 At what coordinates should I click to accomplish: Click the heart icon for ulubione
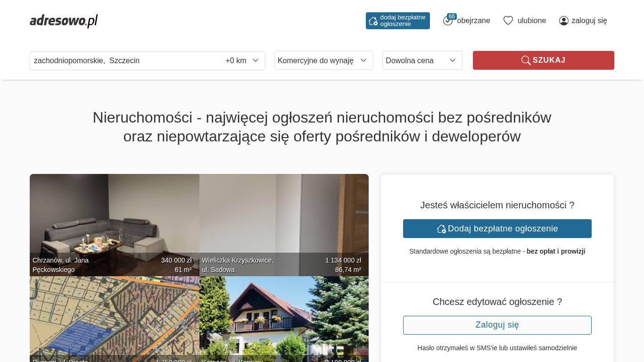508,21
